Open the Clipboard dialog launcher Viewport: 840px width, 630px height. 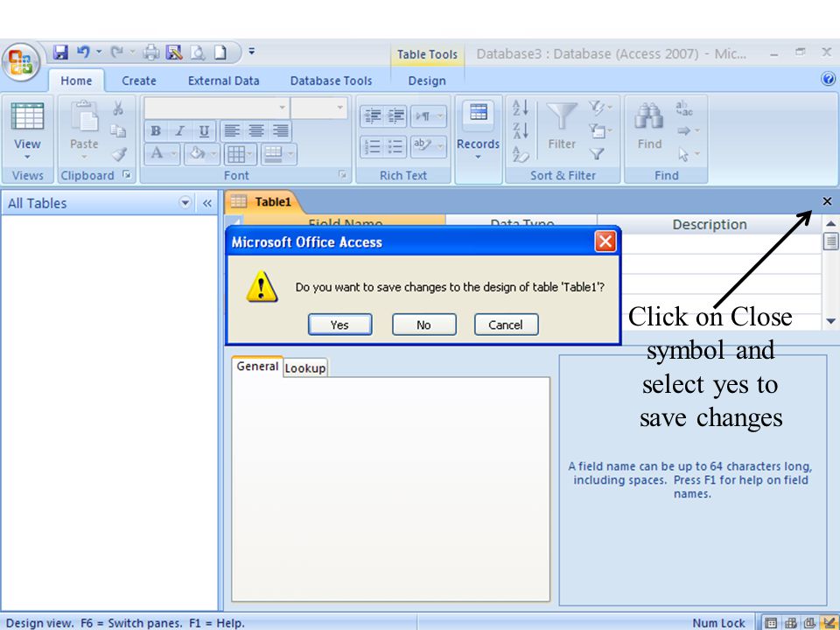coord(128,174)
